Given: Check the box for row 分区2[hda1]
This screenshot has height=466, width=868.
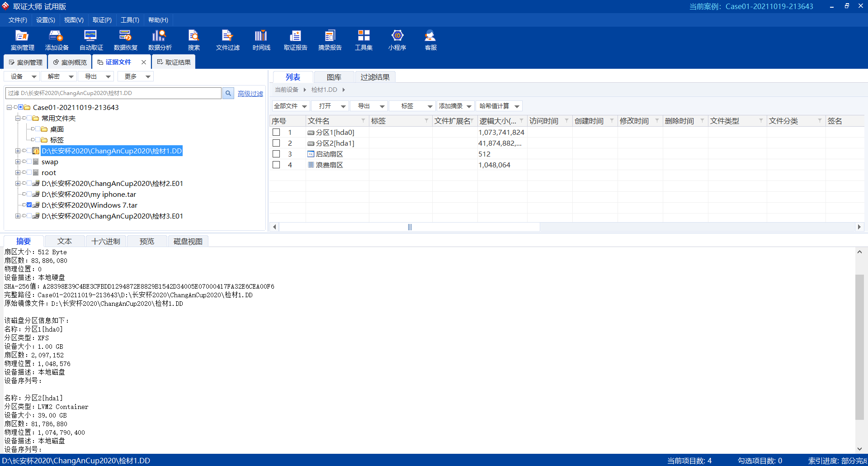Looking at the screenshot, I should (276, 143).
